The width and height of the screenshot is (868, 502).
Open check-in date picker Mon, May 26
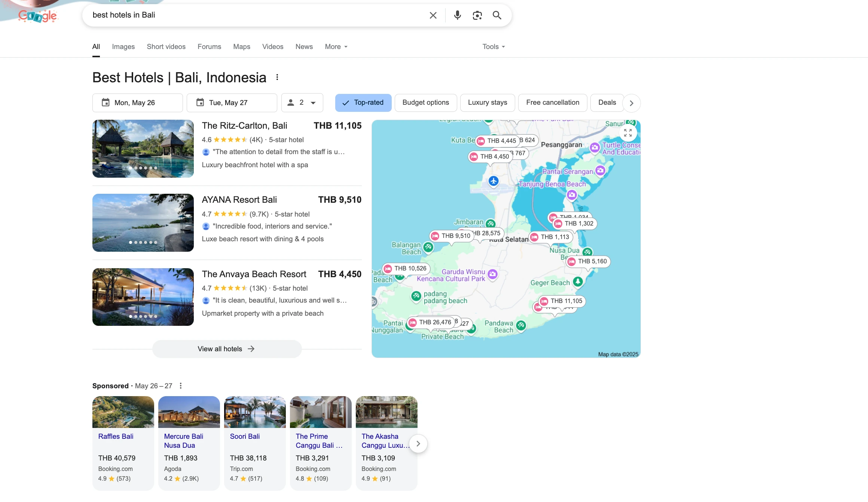[x=137, y=103]
